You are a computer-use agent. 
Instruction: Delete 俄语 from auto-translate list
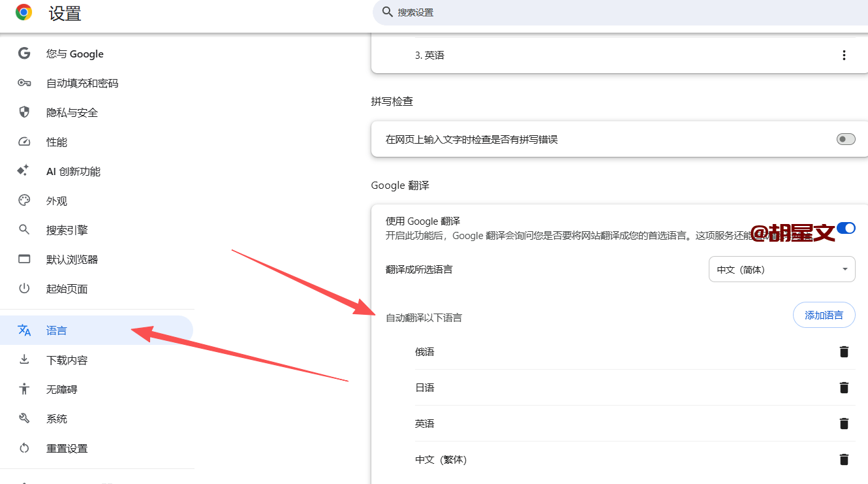coord(844,352)
